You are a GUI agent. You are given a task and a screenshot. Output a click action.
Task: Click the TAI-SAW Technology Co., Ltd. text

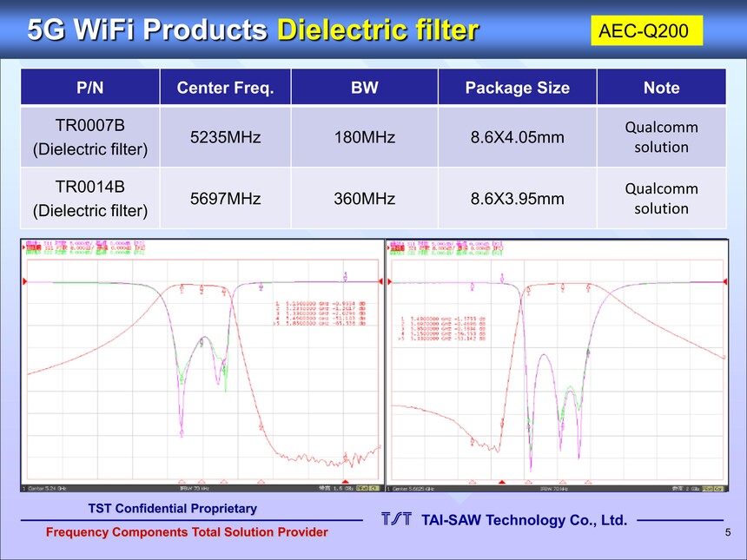(524, 520)
